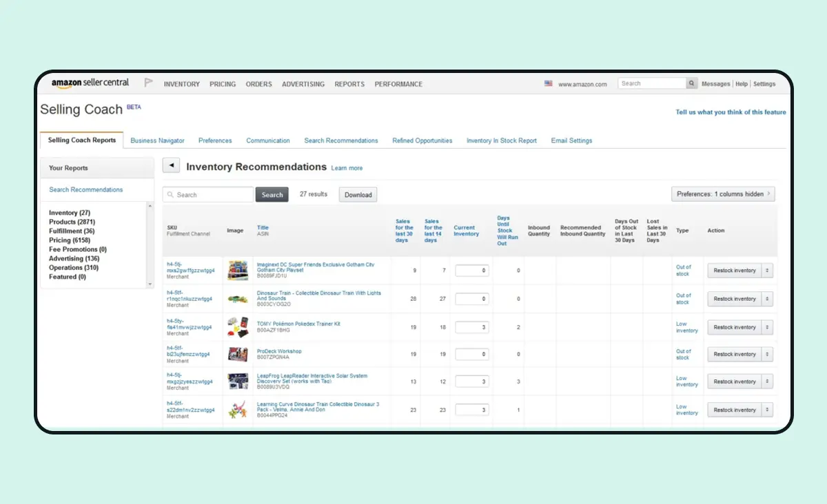Image resolution: width=827 pixels, height=504 pixels.
Task: Click the magnifier search icon in header
Action: pos(691,83)
